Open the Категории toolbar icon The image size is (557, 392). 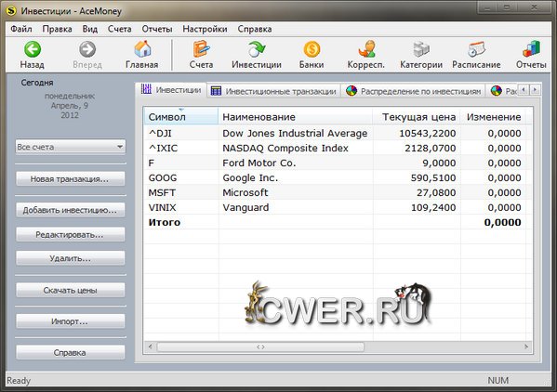(421, 49)
